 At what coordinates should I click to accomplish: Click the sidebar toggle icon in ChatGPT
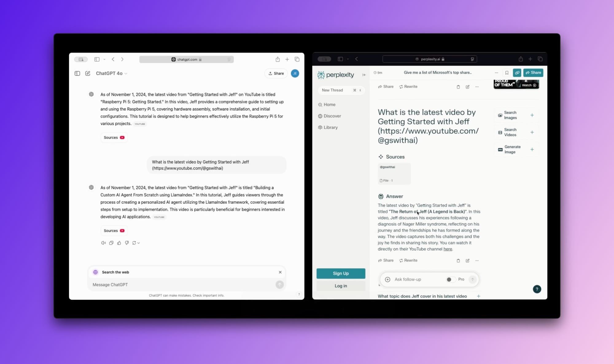coord(77,73)
